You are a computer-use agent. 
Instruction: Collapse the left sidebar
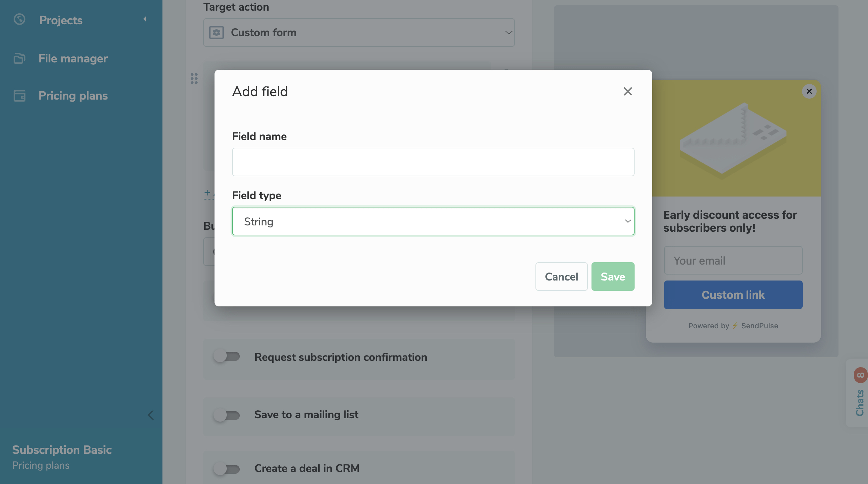coord(151,415)
